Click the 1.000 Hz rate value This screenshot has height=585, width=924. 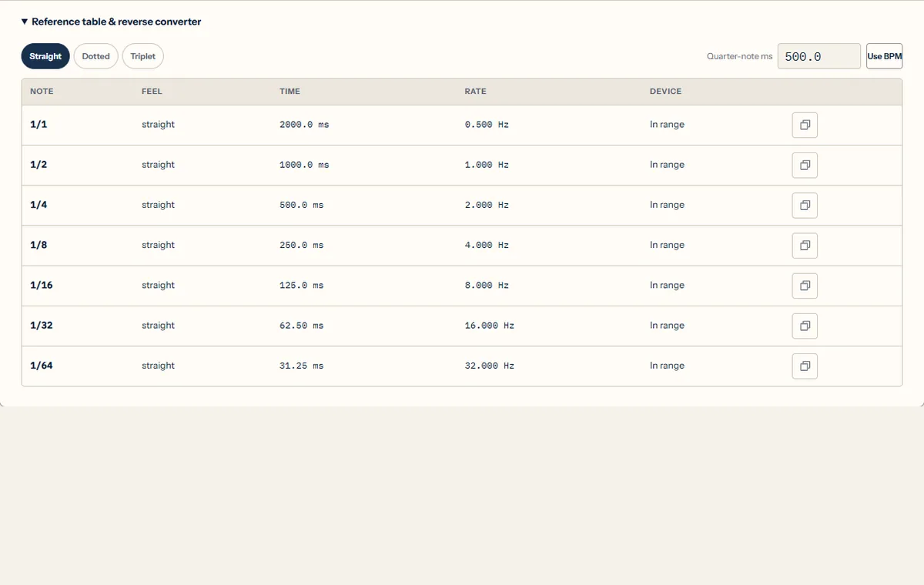(x=487, y=165)
